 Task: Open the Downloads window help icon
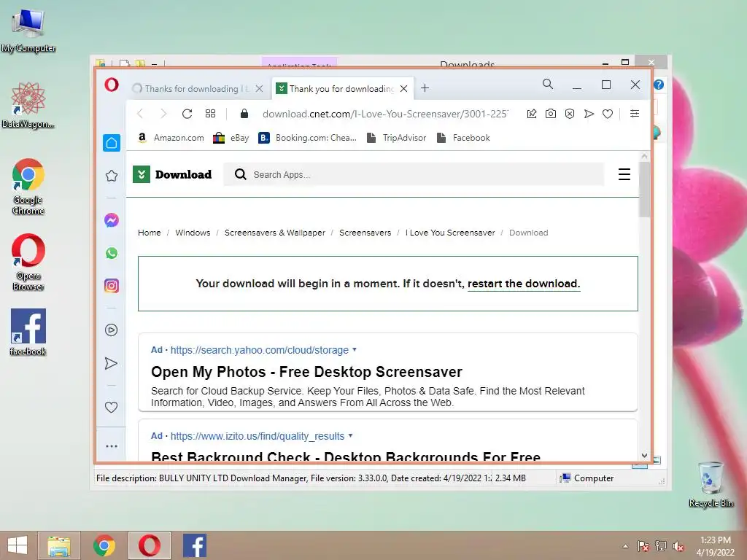(659, 85)
